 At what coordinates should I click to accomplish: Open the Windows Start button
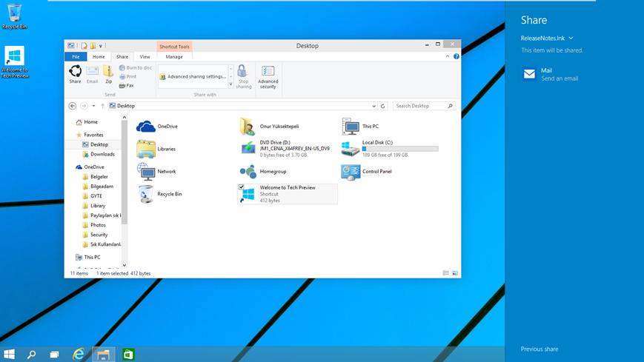9,355
